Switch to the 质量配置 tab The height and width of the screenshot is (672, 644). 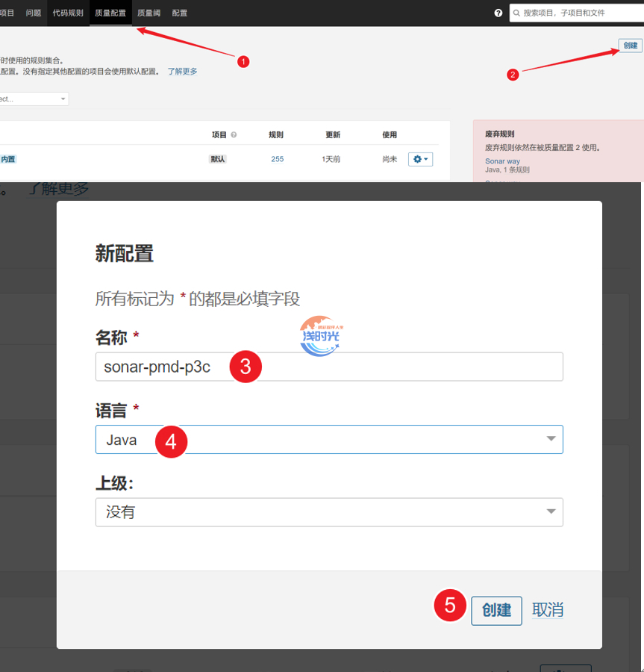(x=110, y=13)
